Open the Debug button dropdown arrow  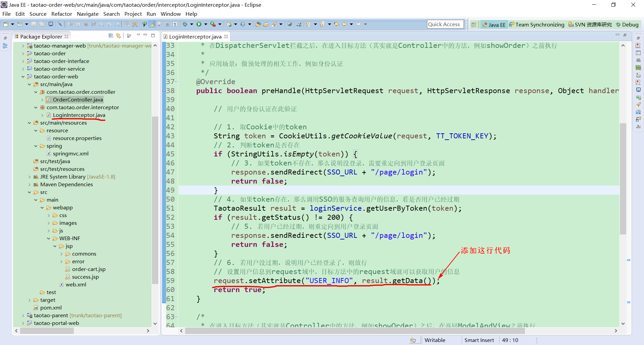[x=192, y=24]
